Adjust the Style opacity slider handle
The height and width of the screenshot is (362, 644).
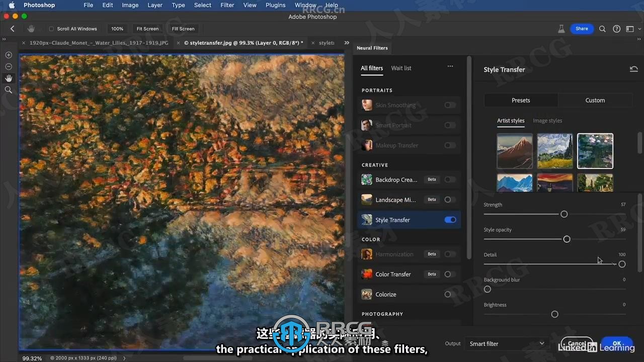[x=567, y=239]
